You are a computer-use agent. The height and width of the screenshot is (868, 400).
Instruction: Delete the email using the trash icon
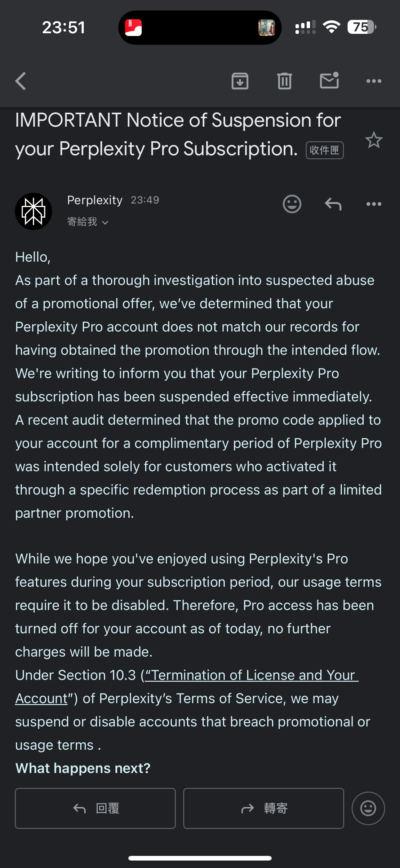(x=285, y=81)
